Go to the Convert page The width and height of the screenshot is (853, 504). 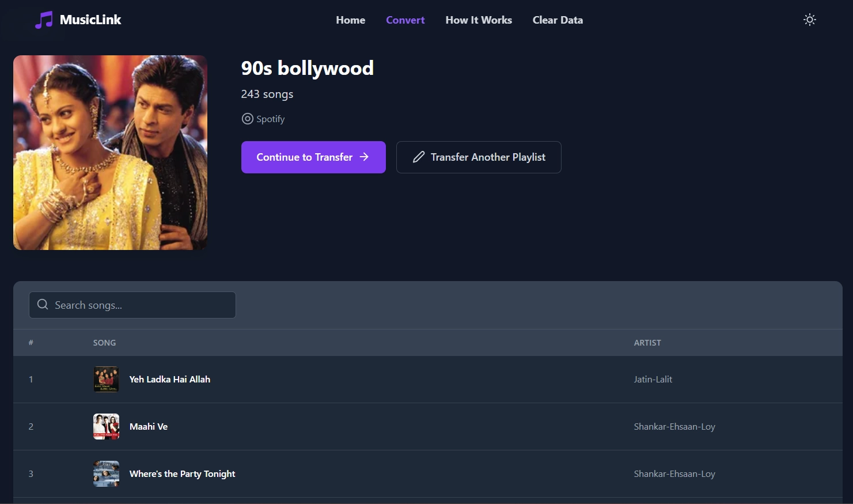405,20
